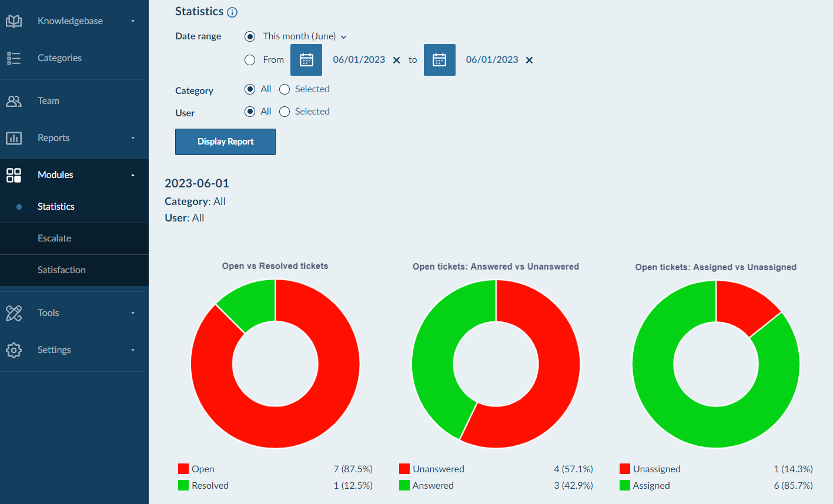Click the Settings gear icon in sidebar
Screen dimensions: 833x504
tap(14, 350)
